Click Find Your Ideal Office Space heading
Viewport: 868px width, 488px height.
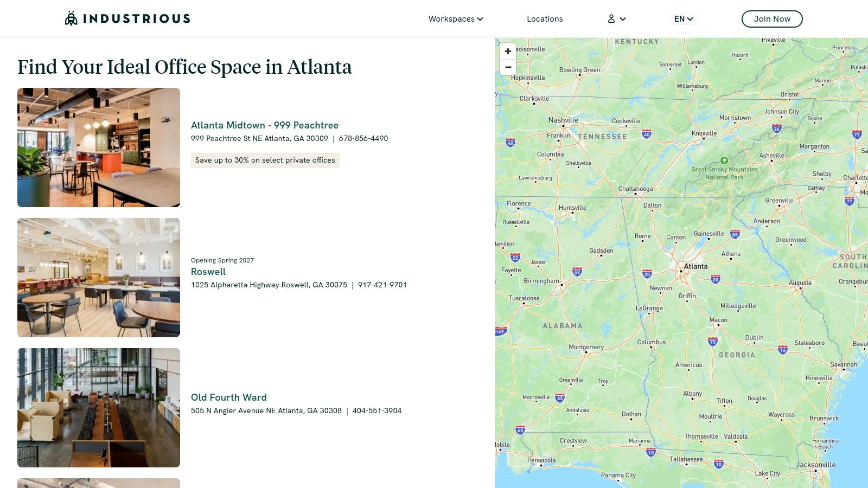(x=184, y=67)
